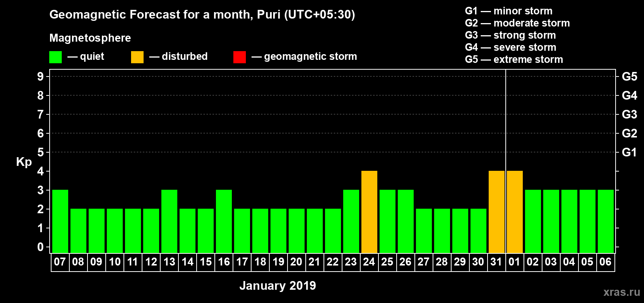This screenshot has height=303, width=644.
Task: Select the orange bar for January 31
Action: [497, 212]
